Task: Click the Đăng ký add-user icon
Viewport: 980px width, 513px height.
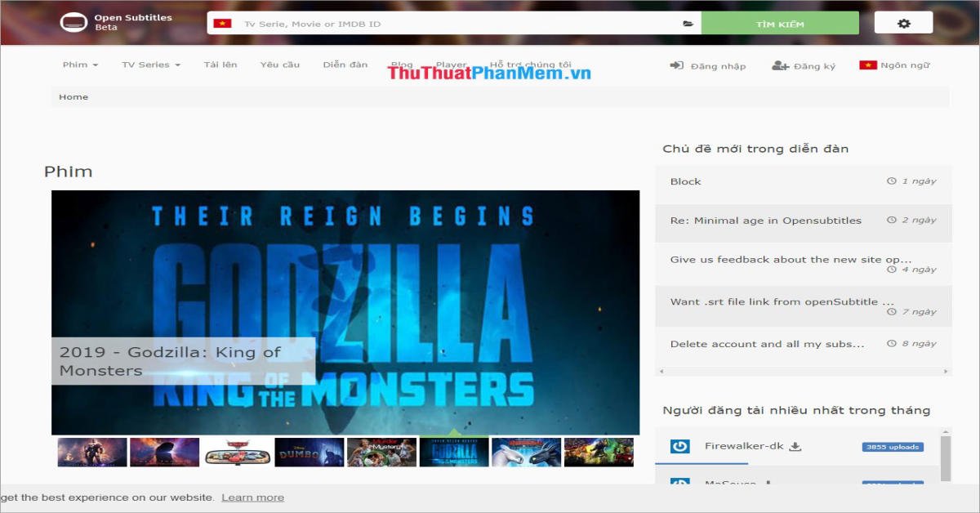Action: pyautogui.click(x=780, y=65)
